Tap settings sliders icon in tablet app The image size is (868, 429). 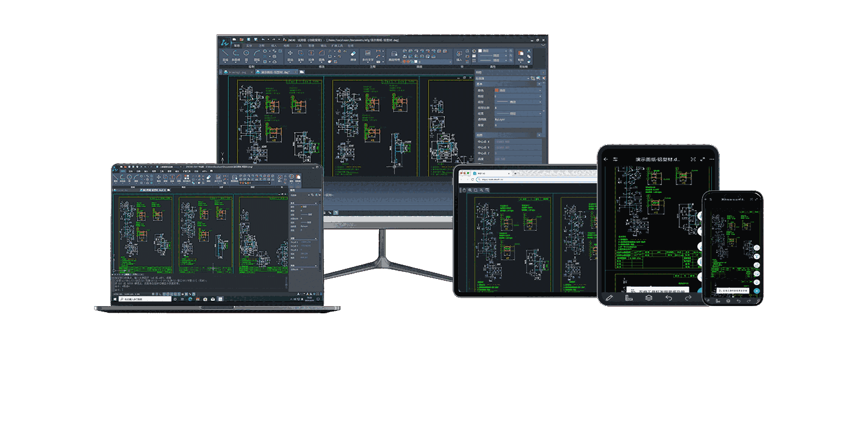click(615, 159)
